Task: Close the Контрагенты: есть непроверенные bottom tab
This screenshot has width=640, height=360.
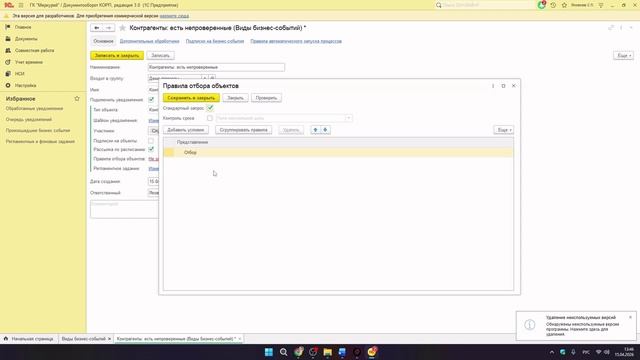Action: tap(240, 339)
